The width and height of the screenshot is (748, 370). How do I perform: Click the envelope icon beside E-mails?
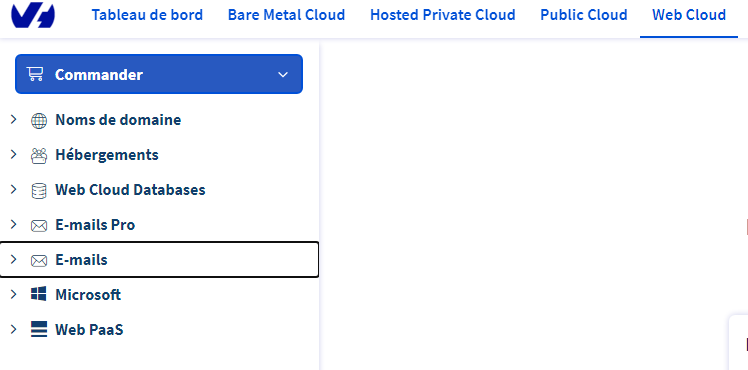(39, 260)
